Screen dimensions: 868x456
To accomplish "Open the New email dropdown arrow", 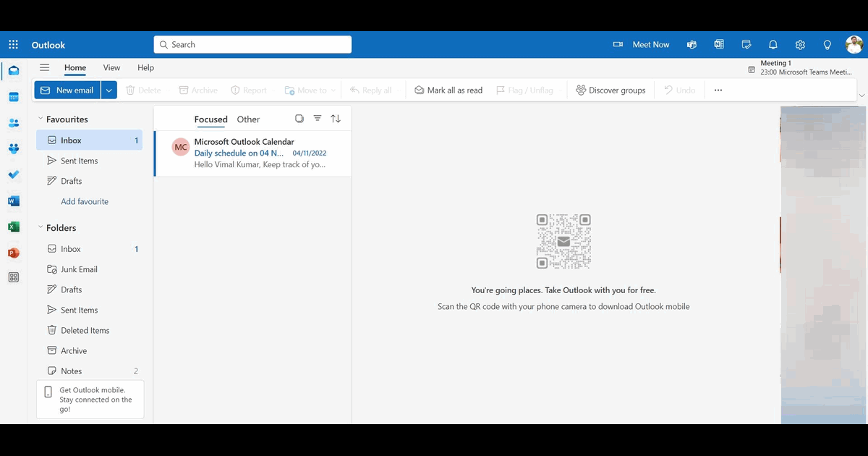I will coord(109,90).
